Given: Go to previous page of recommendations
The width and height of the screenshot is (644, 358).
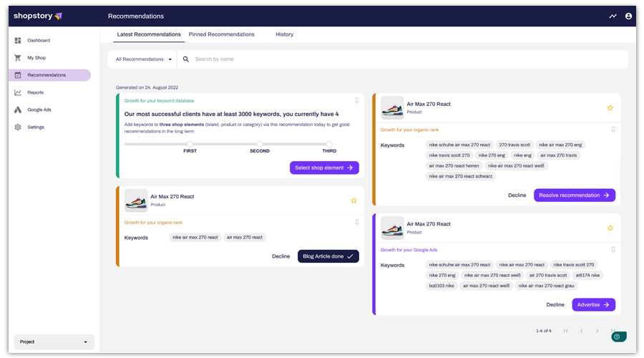Looking at the screenshot, I should 582,331.
